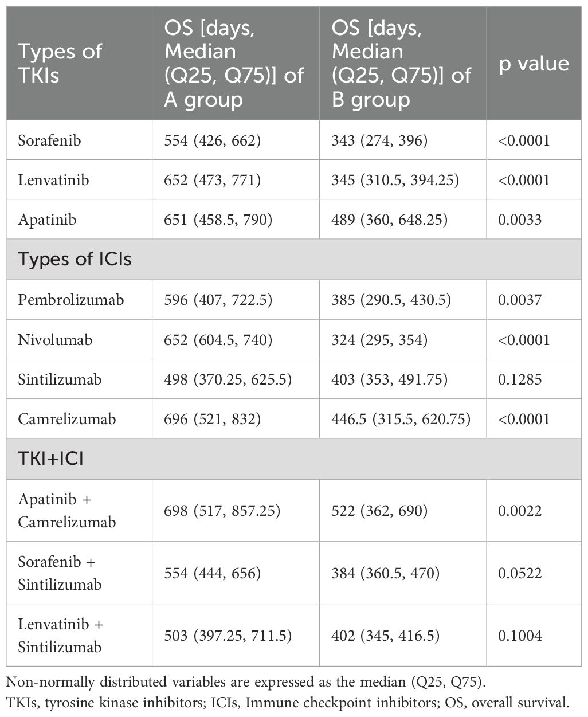Select the B group OS column header
This screenshot has width=588, height=717.
pos(401,63)
